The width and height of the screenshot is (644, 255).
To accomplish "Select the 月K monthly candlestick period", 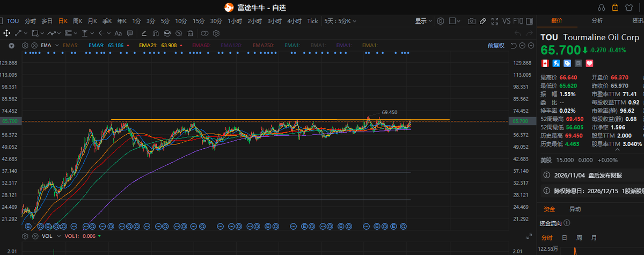I will pos(92,21).
